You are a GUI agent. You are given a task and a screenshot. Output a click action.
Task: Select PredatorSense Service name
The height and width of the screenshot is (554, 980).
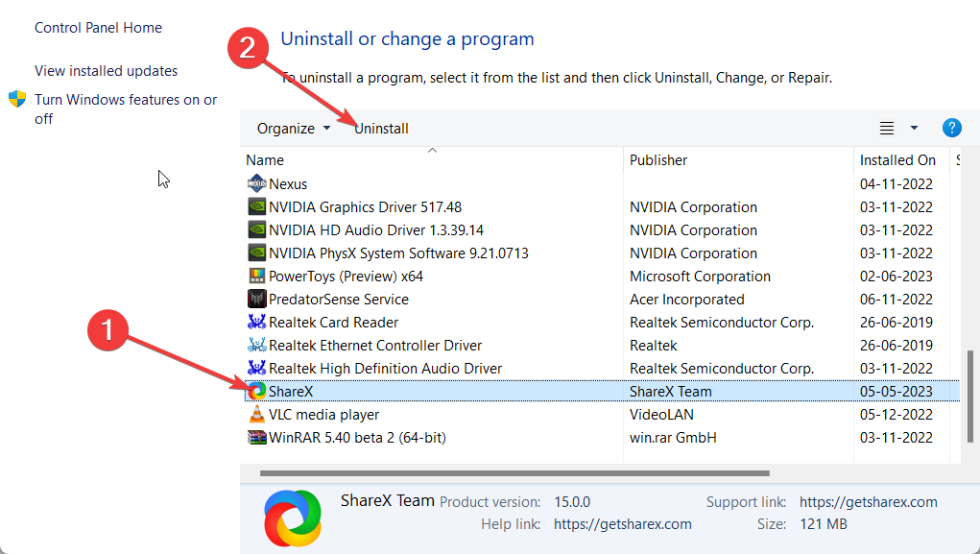click(x=339, y=299)
